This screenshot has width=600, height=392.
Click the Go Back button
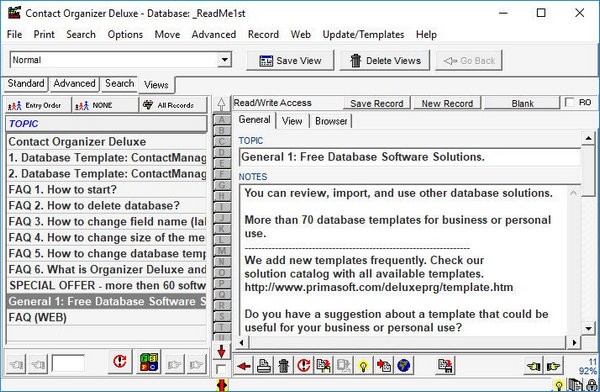click(469, 60)
